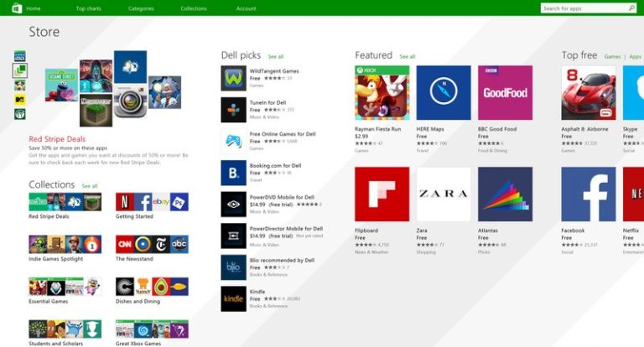644x347 pixels.
Task: Open the Facebook tile in Top free
Action: [x=589, y=194]
